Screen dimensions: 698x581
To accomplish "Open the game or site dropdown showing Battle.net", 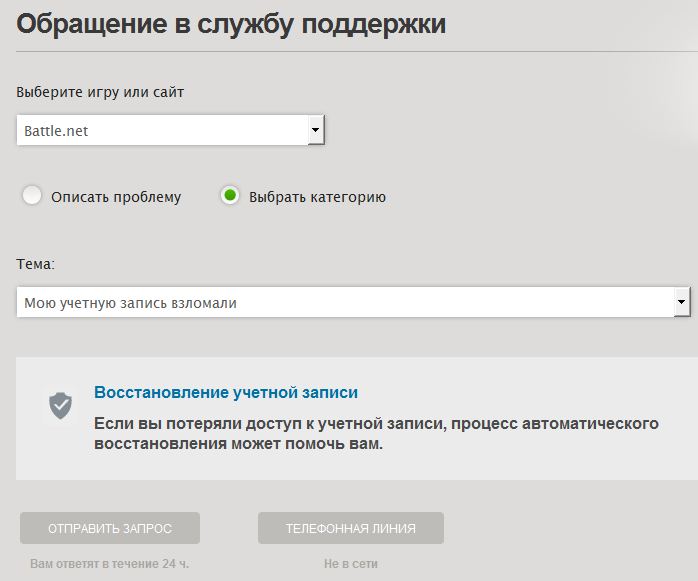I will point(170,130).
